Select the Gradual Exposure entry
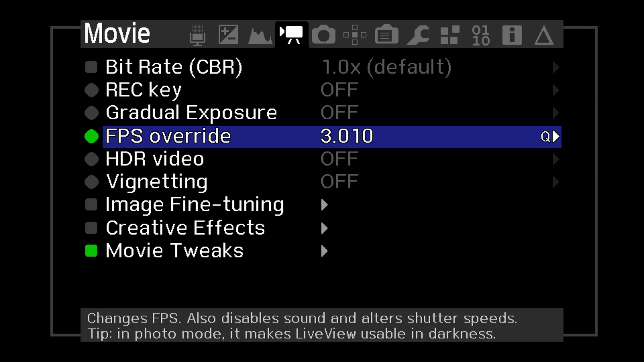This screenshot has width=644, height=362. [x=191, y=113]
